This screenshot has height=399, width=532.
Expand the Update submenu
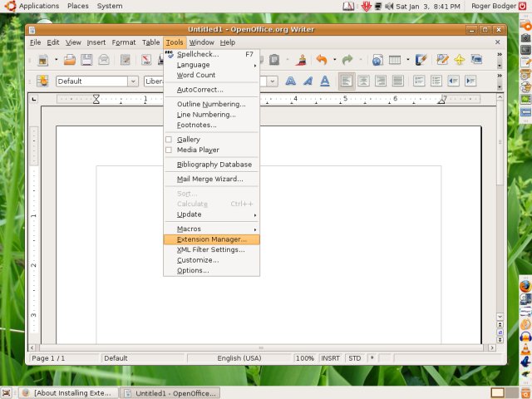(211, 214)
